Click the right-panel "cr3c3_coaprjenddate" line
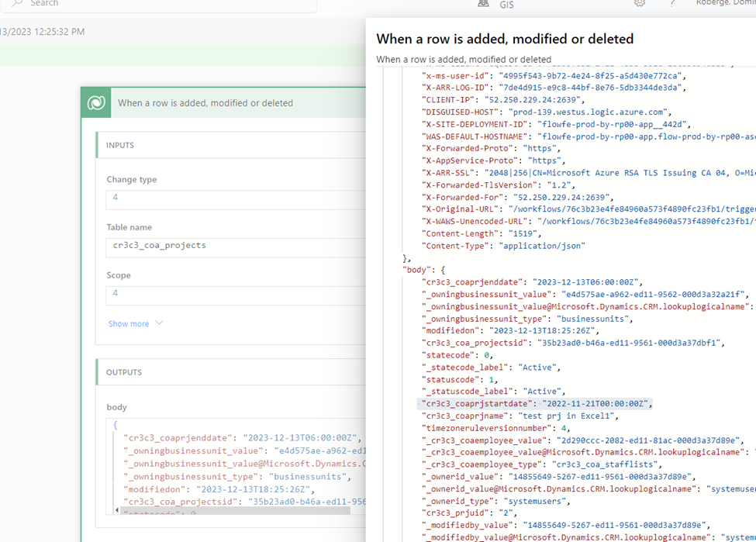Screen dimensions: 756x542 pyautogui.click(x=532, y=282)
